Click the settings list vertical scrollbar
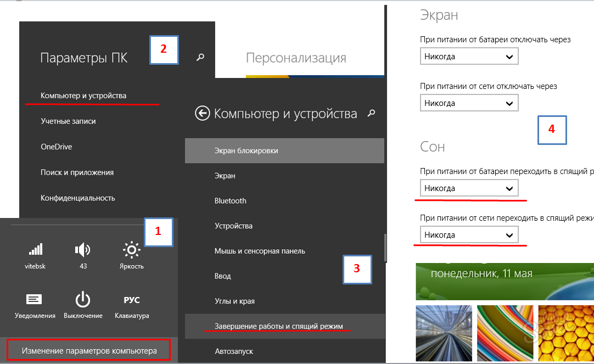594x364 pixels. 385,247
